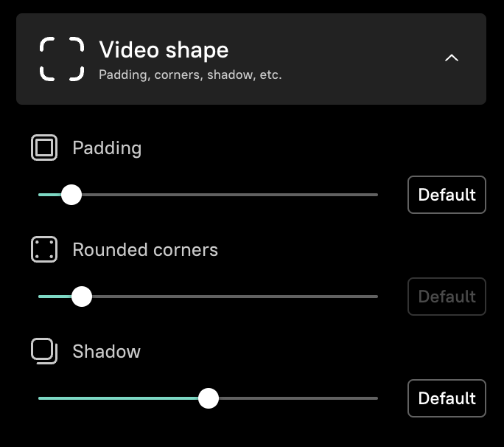Click the Padding label text
Image resolution: width=504 pixels, height=447 pixels.
107,148
